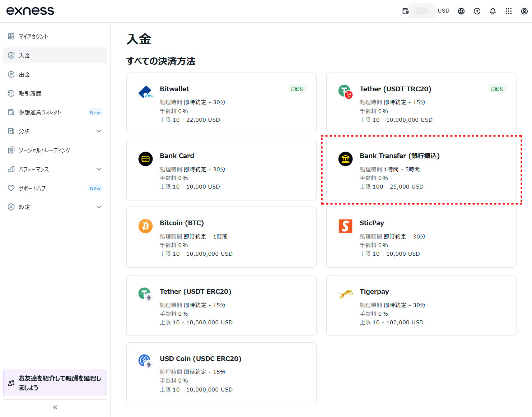Click the Bitwallet logo icon
Viewport: 532px width, 417px height.
tap(145, 92)
